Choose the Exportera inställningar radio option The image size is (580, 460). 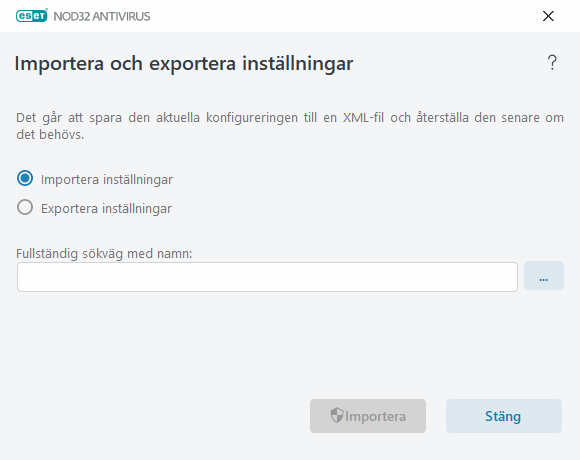[x=25, y=207]
